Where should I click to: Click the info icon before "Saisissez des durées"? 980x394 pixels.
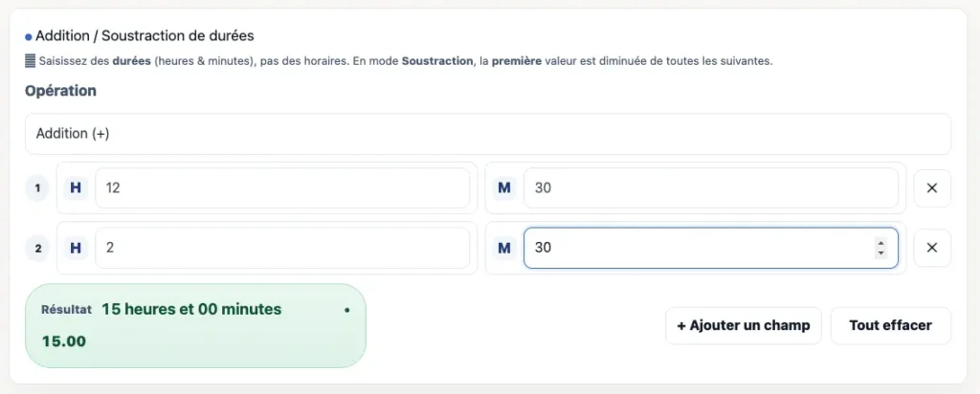coord(30,61)
